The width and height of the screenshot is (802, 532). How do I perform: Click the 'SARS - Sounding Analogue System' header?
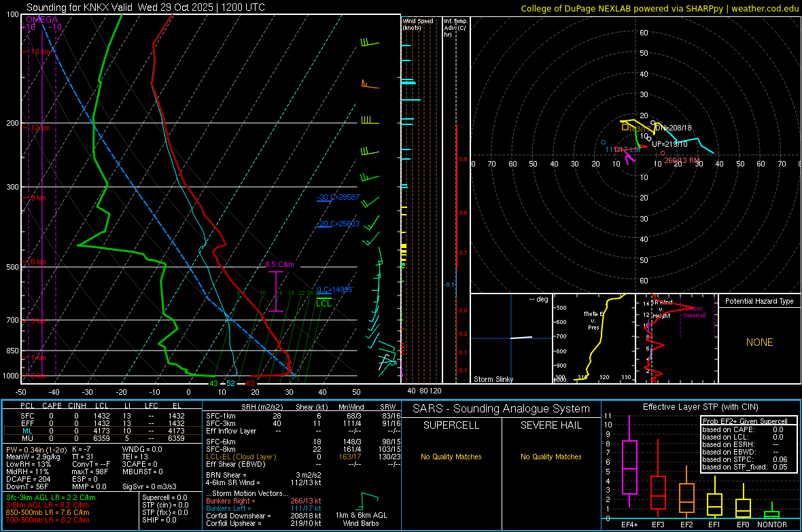(502, 409)
